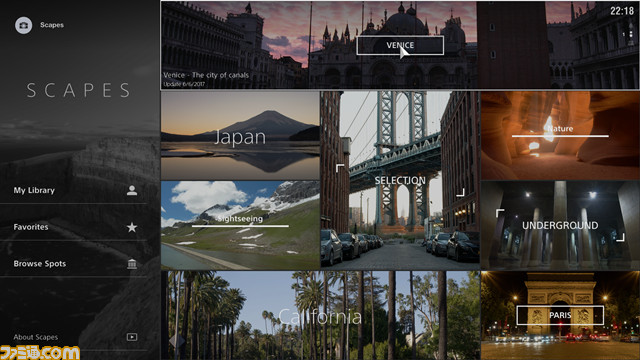Open the SELECTION bridge tile
This screenshot has width=640, height=360.
point(400,180)
